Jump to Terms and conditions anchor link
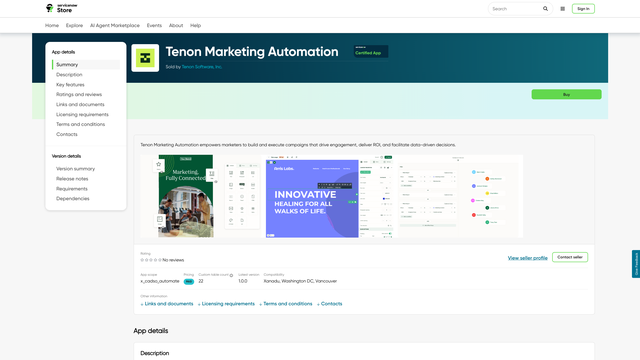This screenshot has width=640, height=360. click(286, 304)
